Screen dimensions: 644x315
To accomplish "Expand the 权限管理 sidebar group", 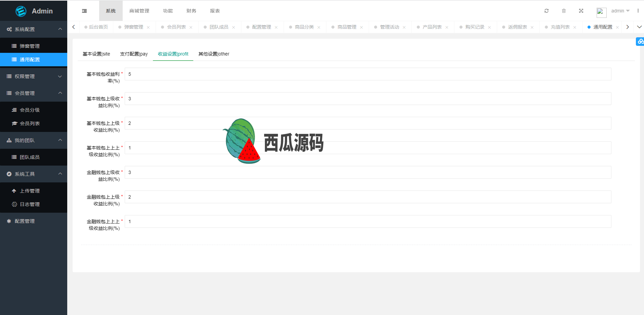I will pyautogui.click(x=34, y=76).
